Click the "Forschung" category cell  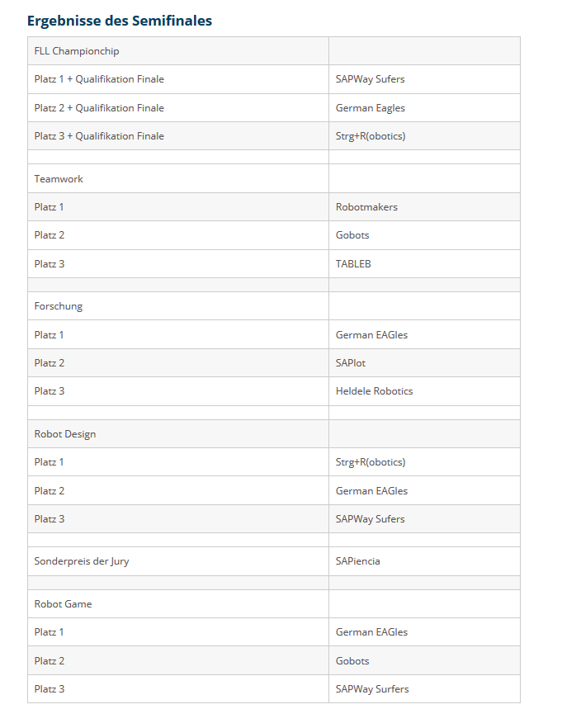tap(59, 306)
